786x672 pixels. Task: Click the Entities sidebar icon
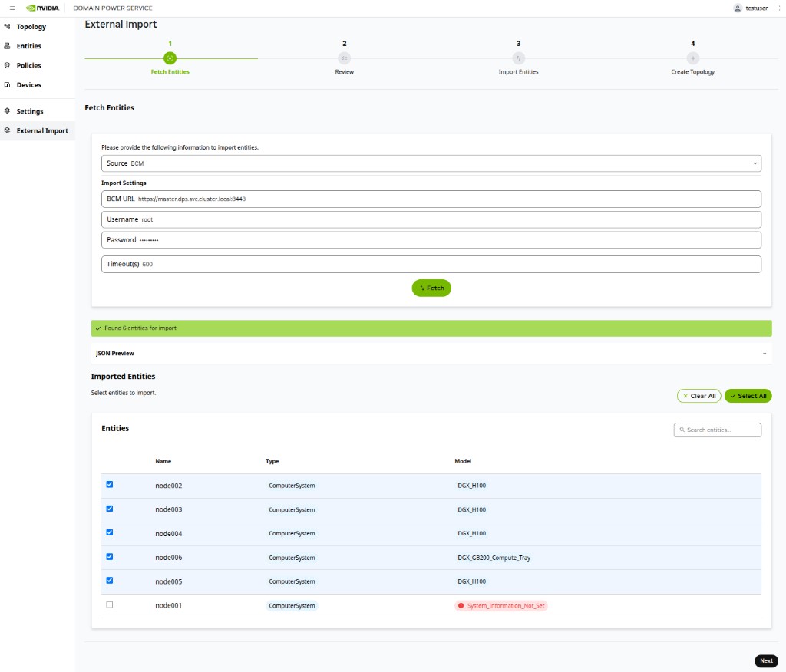(x=7, y=45)
